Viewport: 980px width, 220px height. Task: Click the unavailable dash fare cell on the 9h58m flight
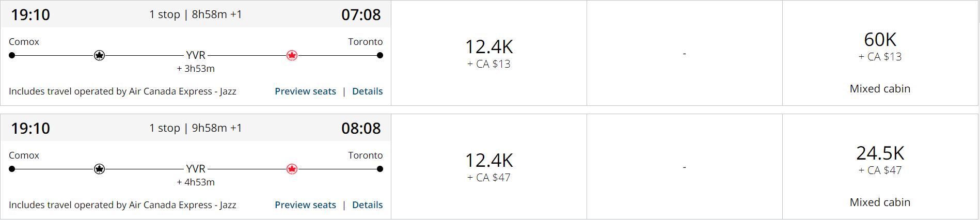tap(684, 167)
